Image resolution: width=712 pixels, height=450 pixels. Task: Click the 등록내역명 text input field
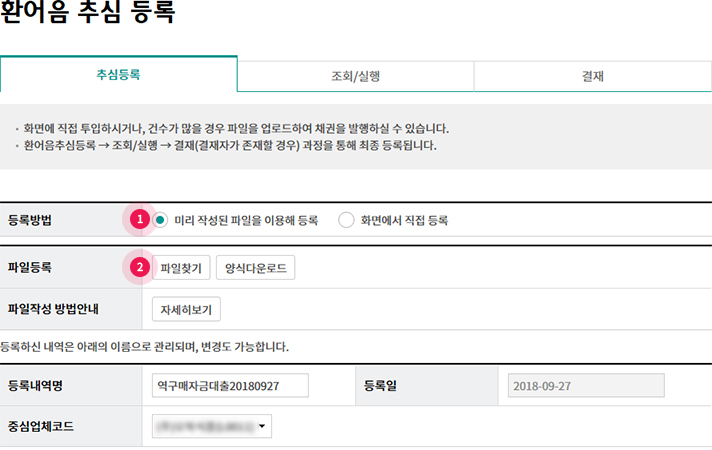tap(231, 386)
